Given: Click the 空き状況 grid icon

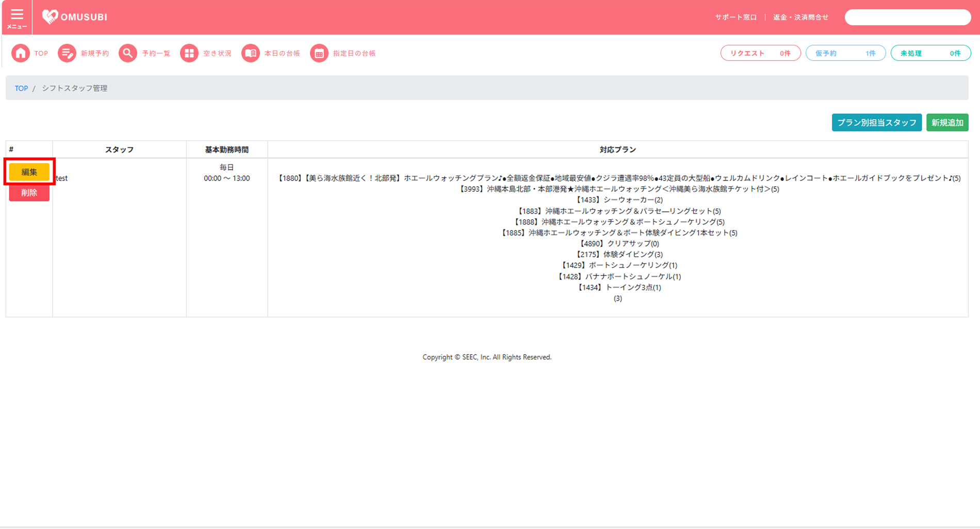Looking at the screenshot, I should click(x=189, y=53).
